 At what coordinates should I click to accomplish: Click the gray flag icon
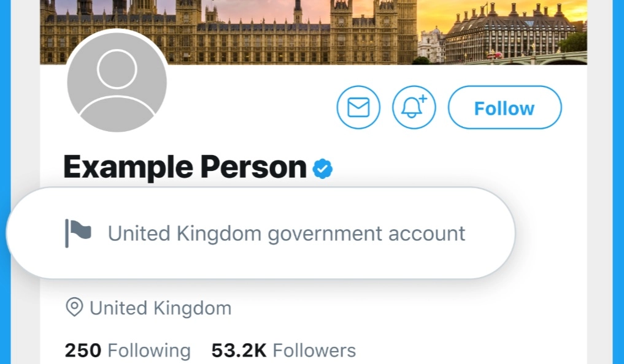[x=78, y=233]
